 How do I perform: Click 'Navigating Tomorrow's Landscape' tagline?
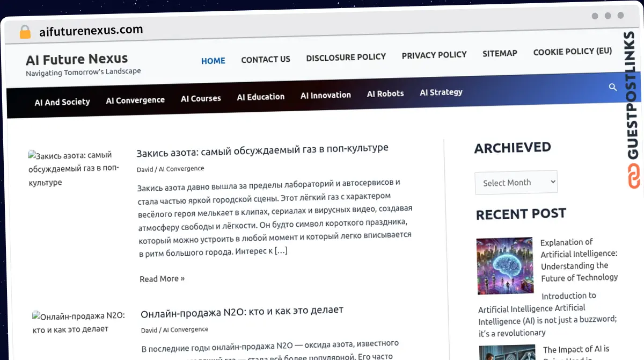83,71
